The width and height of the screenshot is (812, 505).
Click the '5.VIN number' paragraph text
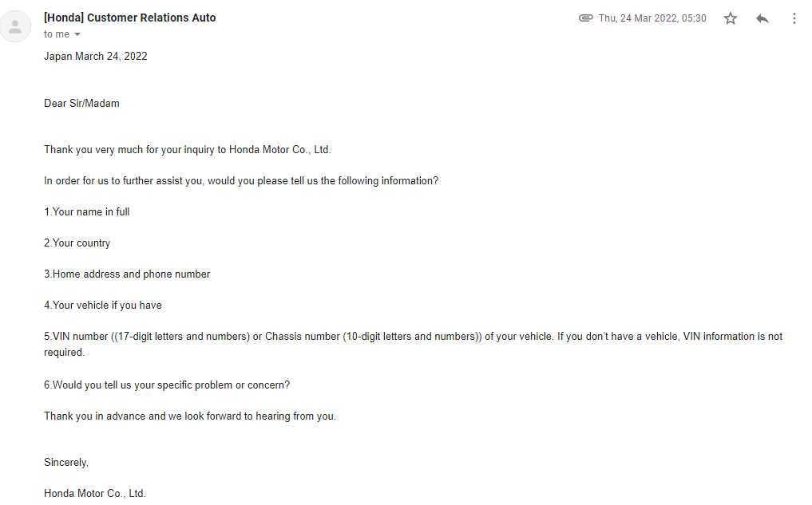pyautogui.click(x=413, y=344)
